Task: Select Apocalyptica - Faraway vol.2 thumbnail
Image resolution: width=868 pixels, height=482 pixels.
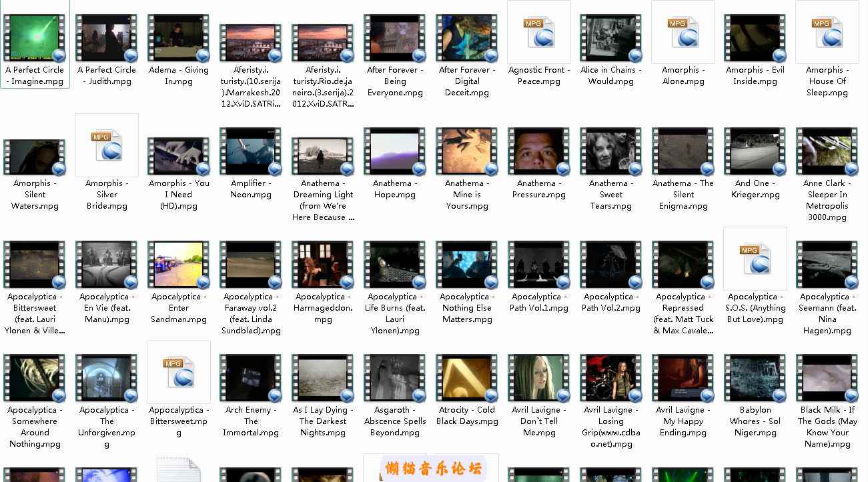Action: [251, 265]
